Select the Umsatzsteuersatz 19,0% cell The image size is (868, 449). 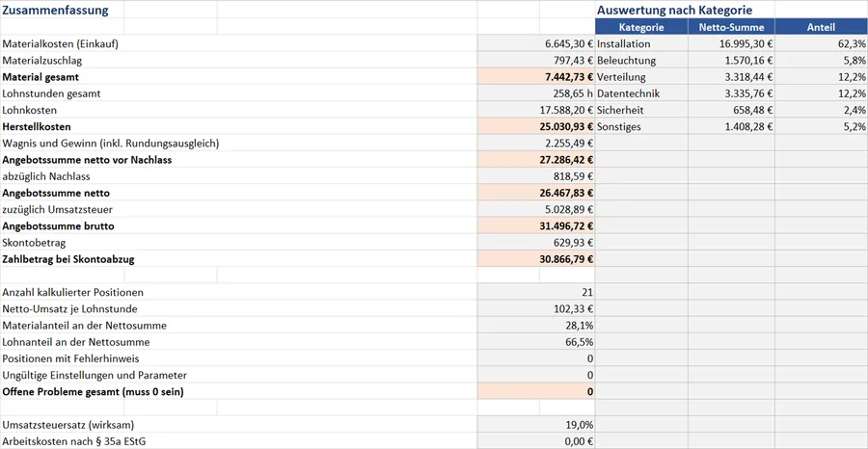point(536,425)
